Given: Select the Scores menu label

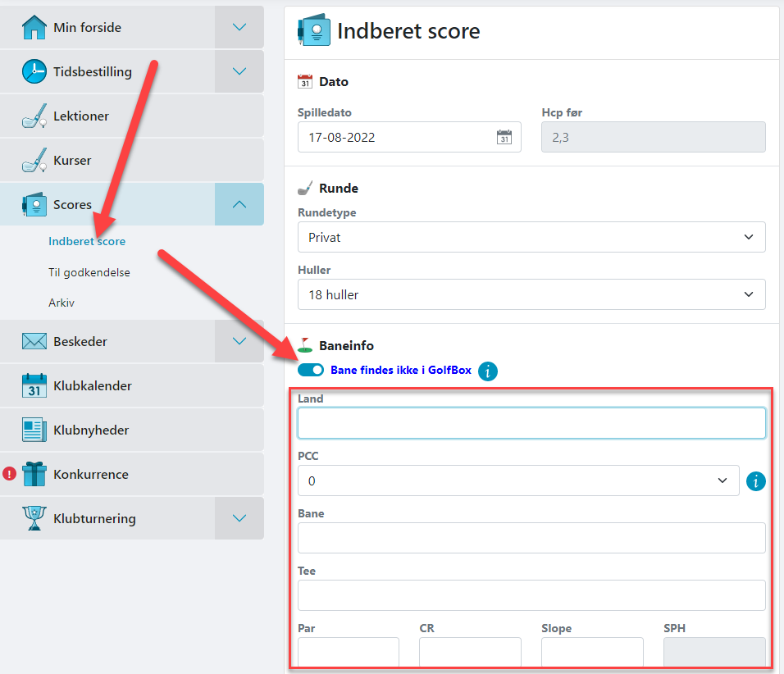Looking at the screenshot, I should click(x=72, y=204).
